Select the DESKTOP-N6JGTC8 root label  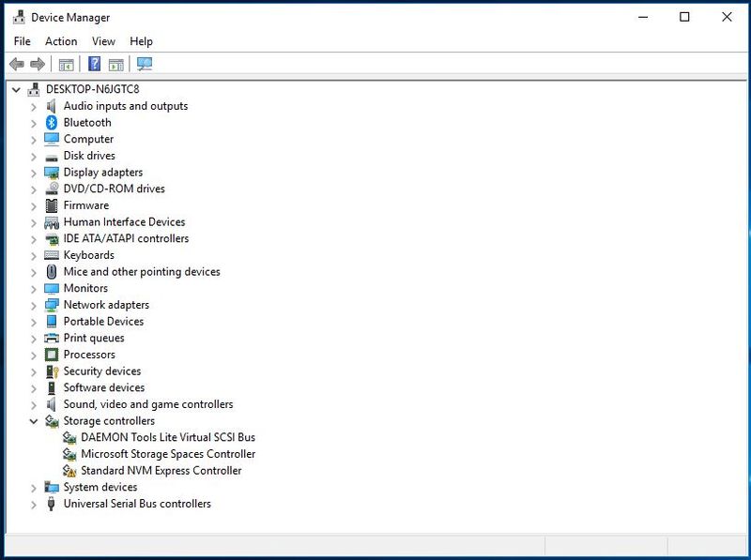(x=92, y=89)
